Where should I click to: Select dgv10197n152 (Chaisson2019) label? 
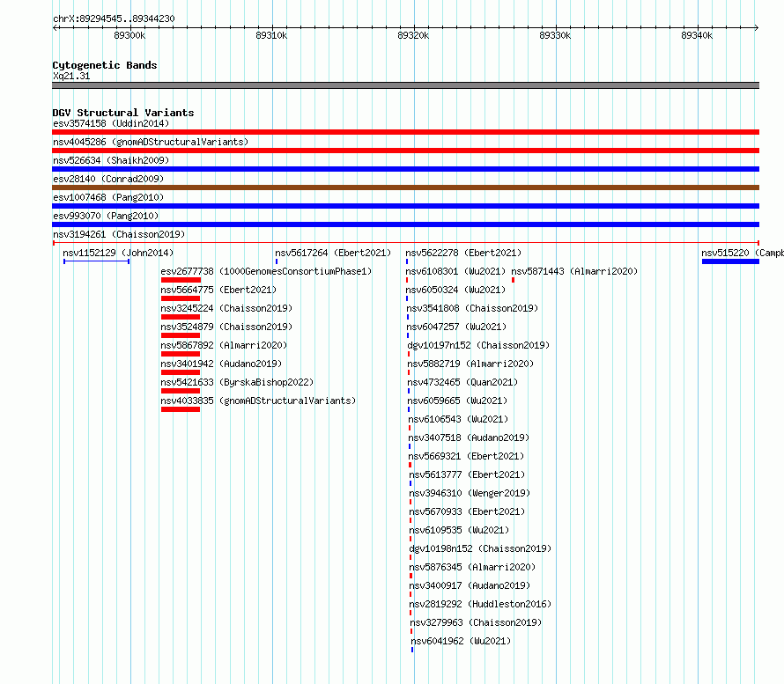pyautogui.click(x=478, y=345)
